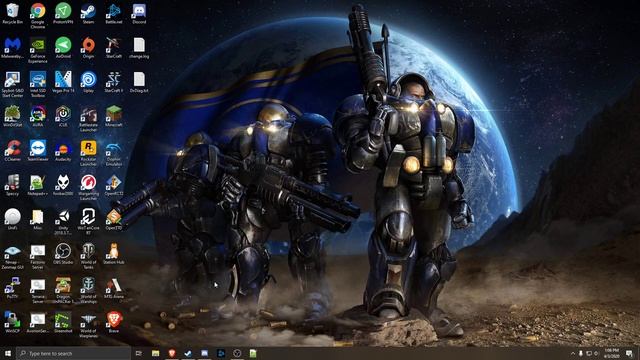
Task: Show hidden system tray icons
Action: coord(572,353)
